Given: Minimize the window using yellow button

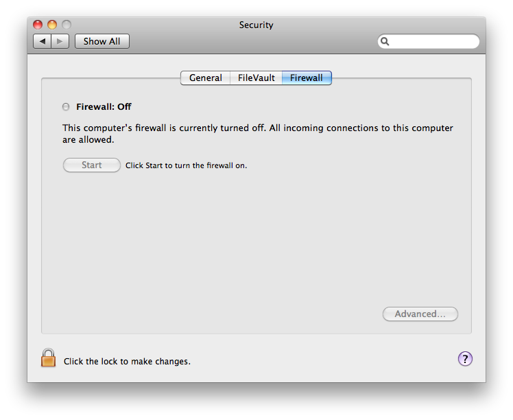Looking at the screenshot, I should [x=52, y=25].
